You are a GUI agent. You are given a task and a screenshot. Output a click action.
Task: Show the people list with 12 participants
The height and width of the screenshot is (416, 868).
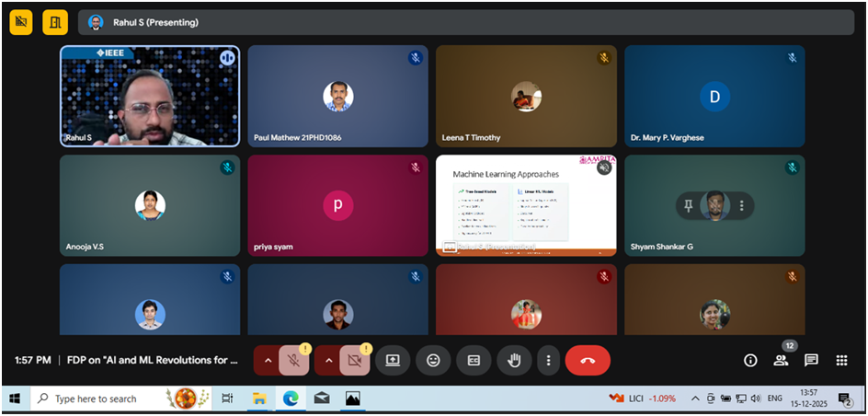click(781, 360)
